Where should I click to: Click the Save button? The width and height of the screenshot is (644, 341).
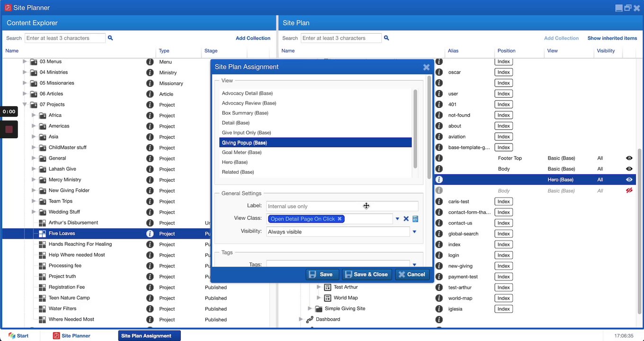tap(322, 274)
